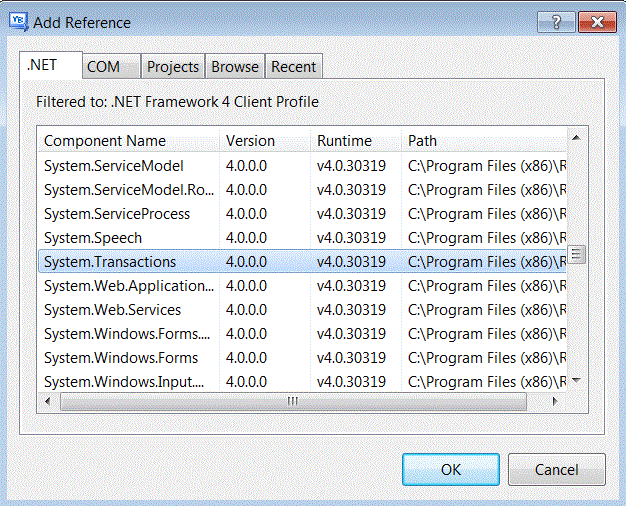Select System.Web.Services component

pyautogui.click(x=302, y=310)
